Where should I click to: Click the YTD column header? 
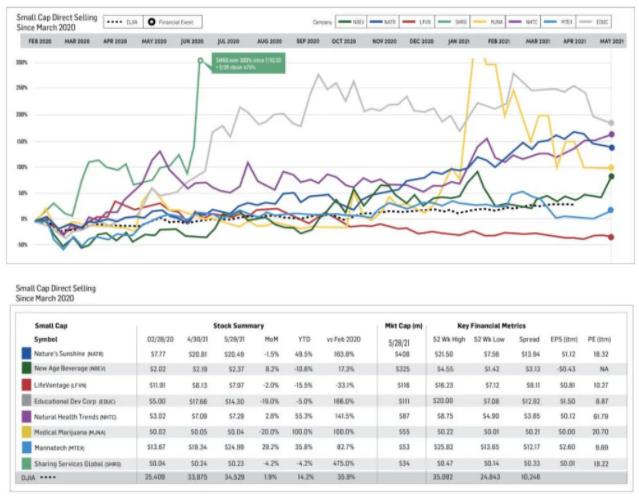304,339
